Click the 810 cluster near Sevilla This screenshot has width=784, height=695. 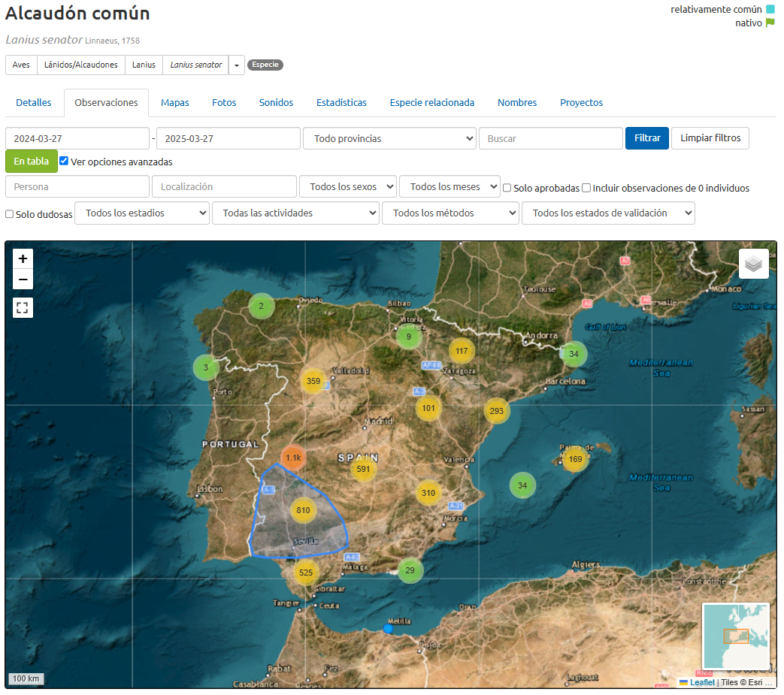(x=304, y=510)
